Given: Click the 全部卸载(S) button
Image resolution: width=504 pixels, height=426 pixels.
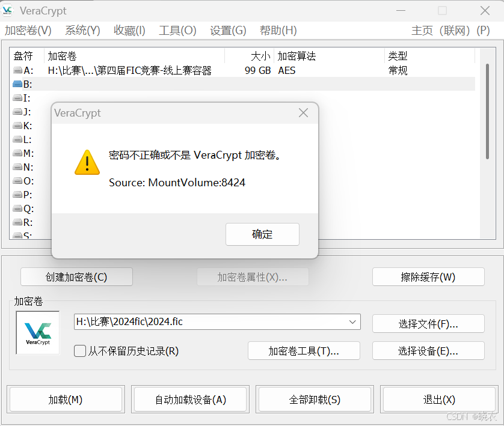Looking at the screenshot, I should point(315,400).
